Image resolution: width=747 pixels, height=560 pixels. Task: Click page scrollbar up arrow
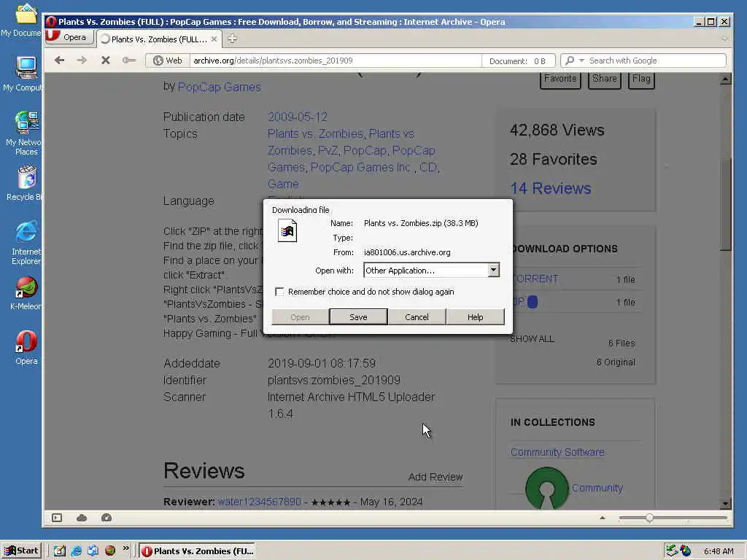tap(726, 79)
